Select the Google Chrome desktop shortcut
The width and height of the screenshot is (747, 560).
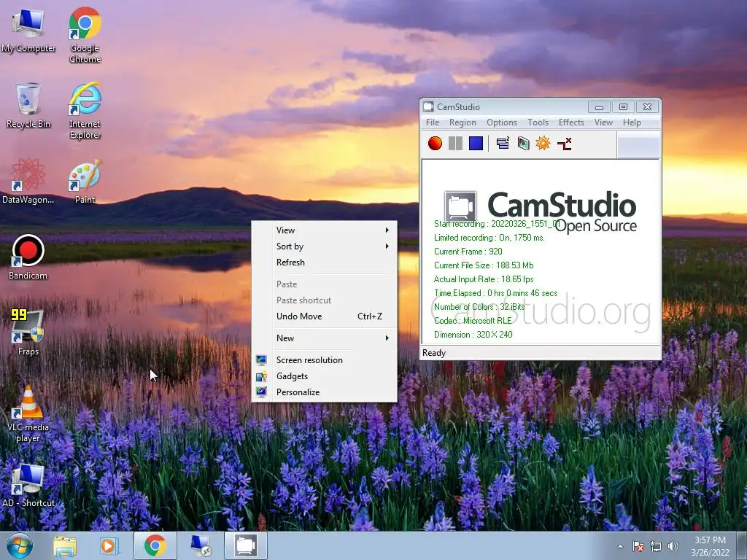click(85, 35)
